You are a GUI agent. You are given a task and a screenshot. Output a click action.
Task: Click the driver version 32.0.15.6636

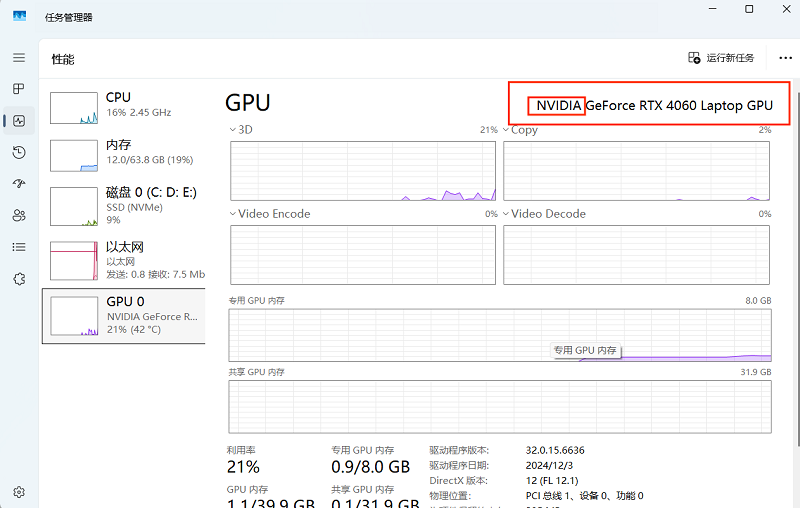[555, 450]
